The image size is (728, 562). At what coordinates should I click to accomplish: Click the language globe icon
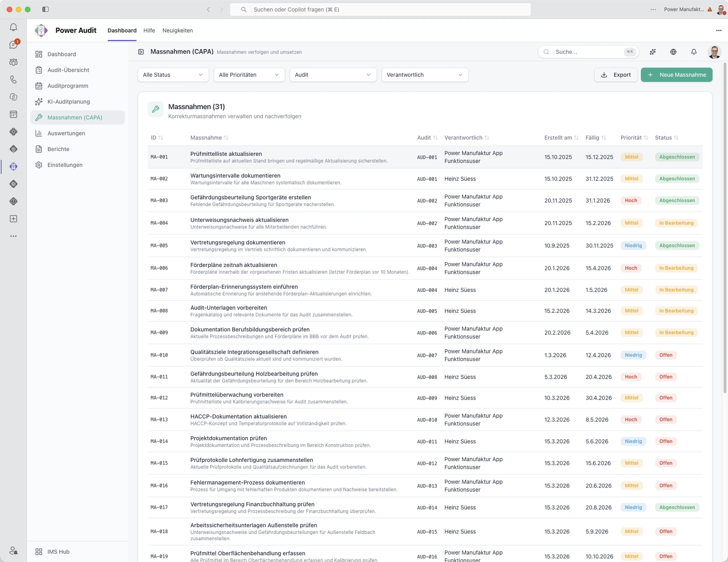tap(673, 52)
